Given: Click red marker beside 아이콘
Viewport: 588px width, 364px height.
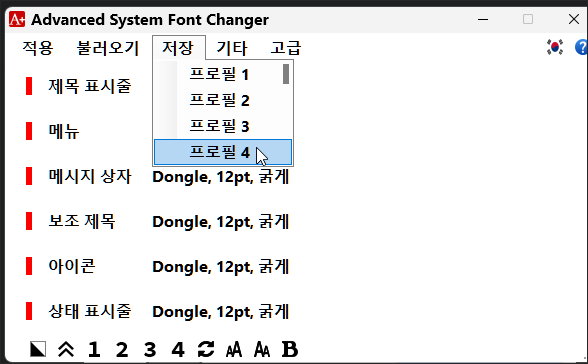Looking at the screenshot, I should coord(29,266).
